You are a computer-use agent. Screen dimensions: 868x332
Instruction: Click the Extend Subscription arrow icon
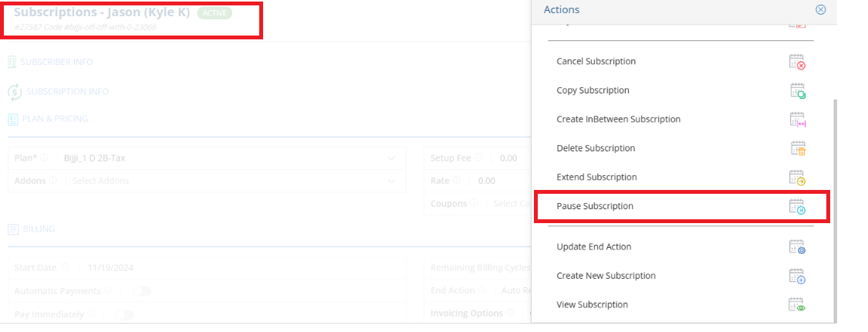tap(797, 177)
